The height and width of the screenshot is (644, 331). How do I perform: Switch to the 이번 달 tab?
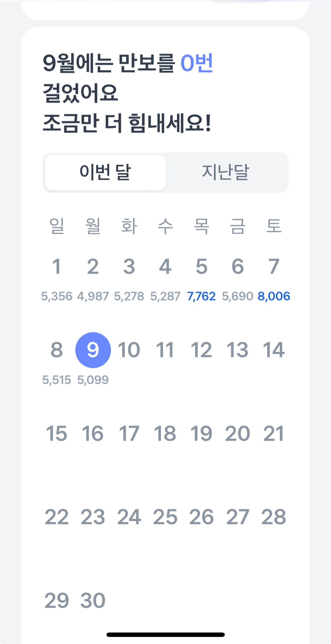(x=105, y=172)
